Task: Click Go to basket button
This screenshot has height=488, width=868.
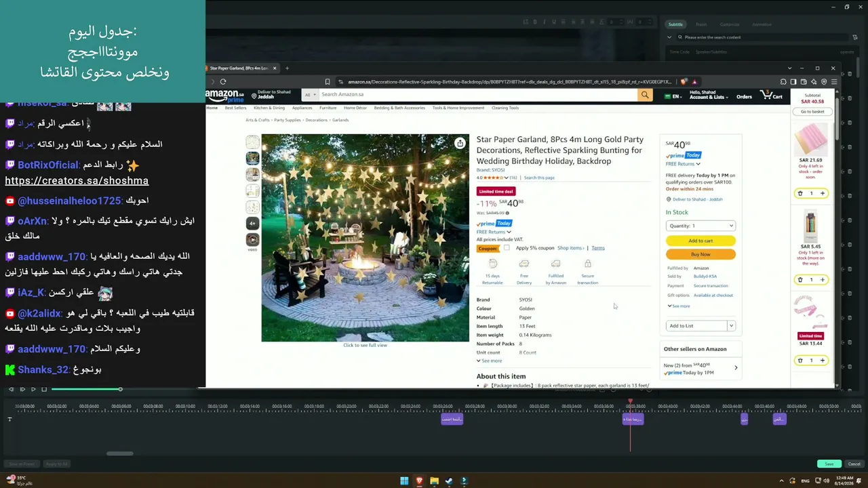Action: (812, 112)
